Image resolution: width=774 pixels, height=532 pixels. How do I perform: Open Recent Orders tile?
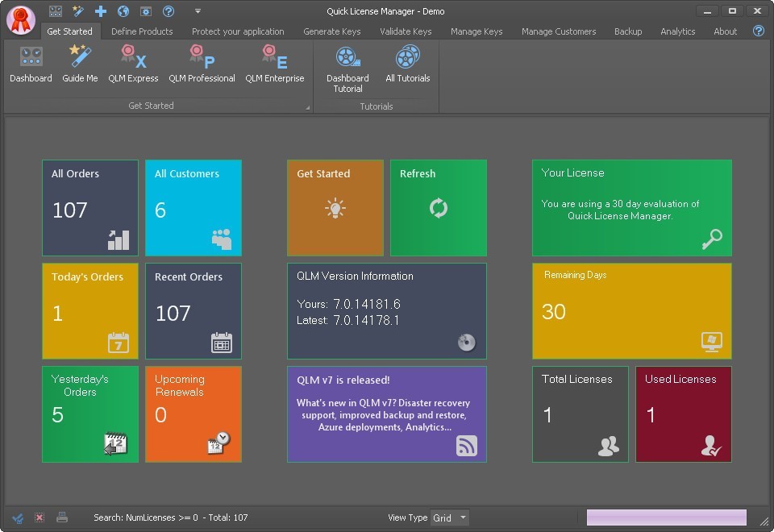[193, 311]
